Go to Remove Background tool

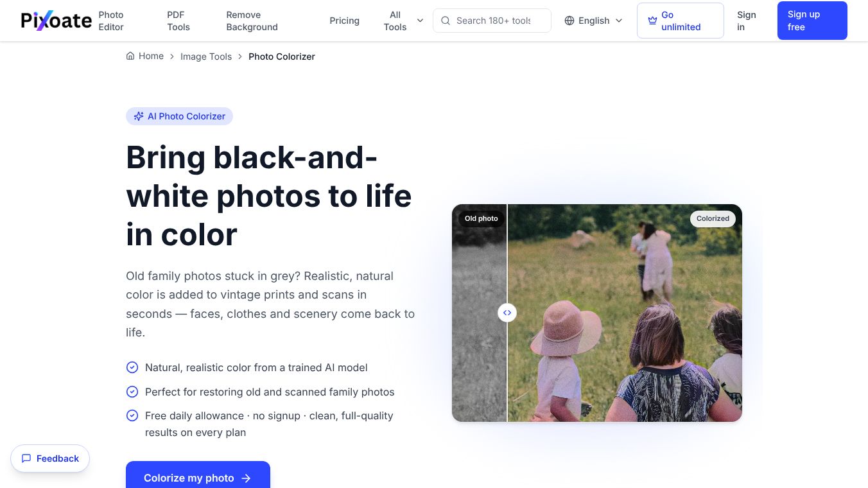pos(252,21)
